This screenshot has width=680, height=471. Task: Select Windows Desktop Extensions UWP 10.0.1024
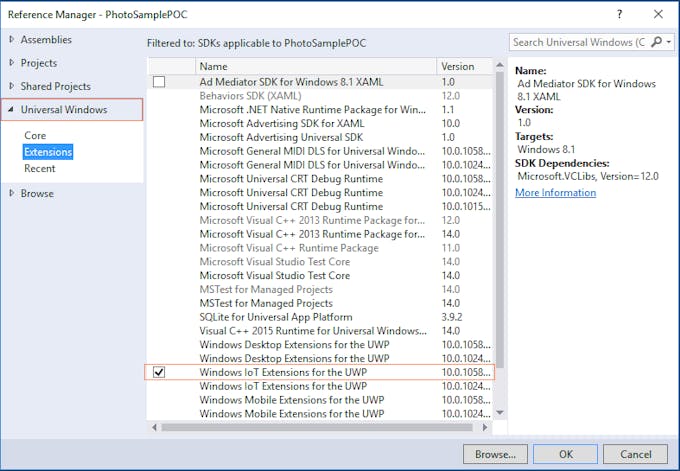[320, 359]
